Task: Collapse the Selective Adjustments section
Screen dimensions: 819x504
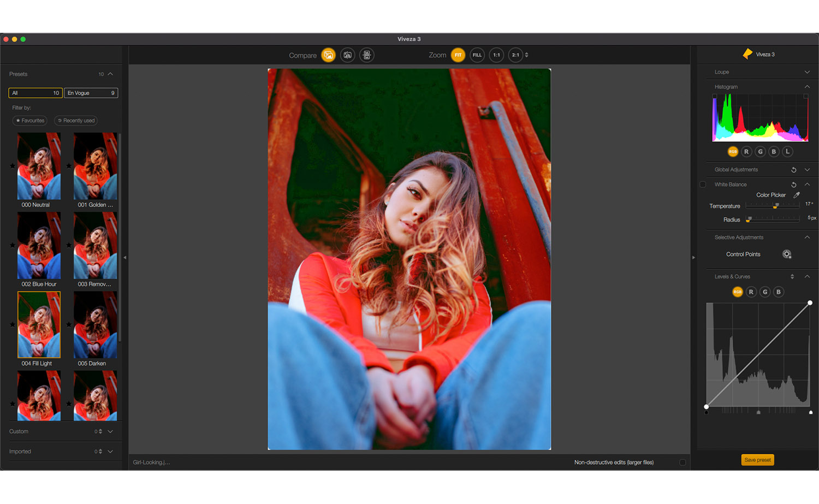Action: coord(807,238)
